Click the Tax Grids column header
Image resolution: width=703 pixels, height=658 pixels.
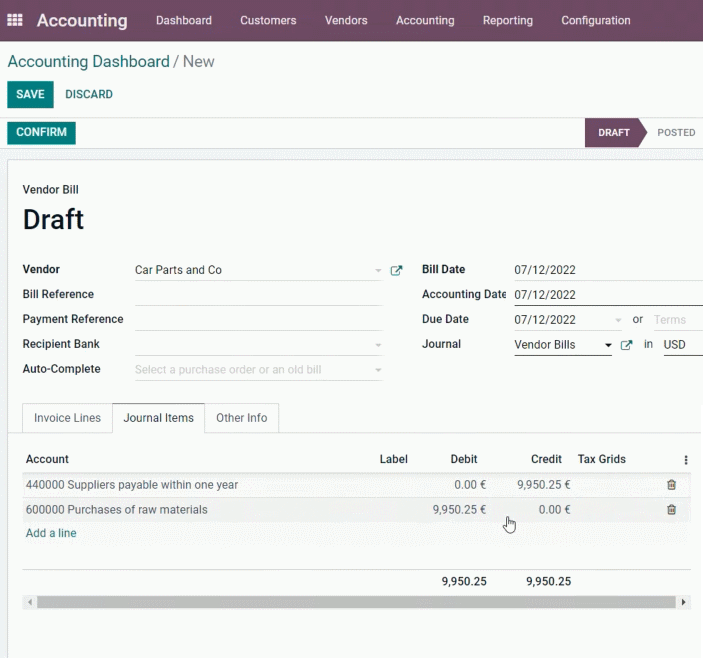[x=602, y=459]
